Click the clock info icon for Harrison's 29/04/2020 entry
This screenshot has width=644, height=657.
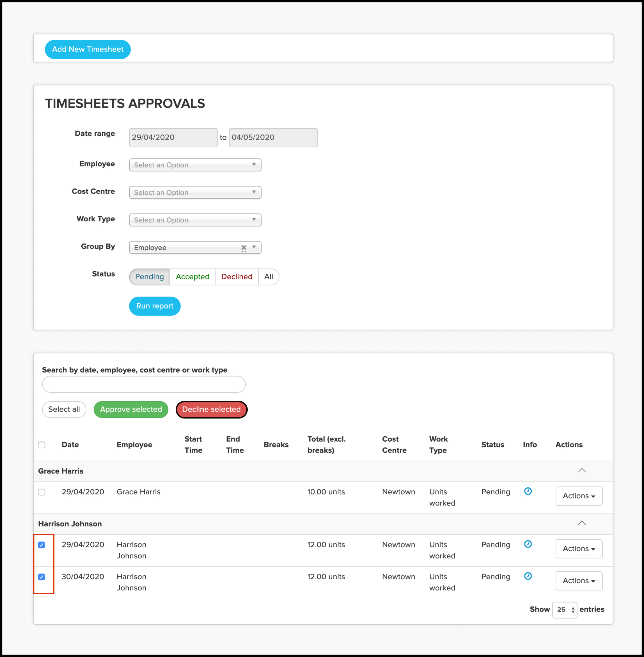pyautogui.click(x=528, y=544)
